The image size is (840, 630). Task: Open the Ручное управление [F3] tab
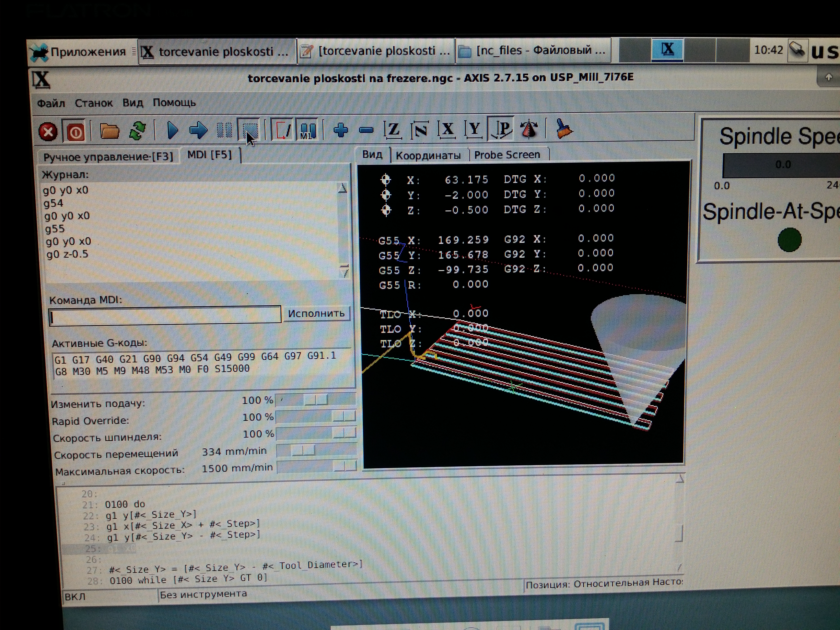click(x=108, y=157)
